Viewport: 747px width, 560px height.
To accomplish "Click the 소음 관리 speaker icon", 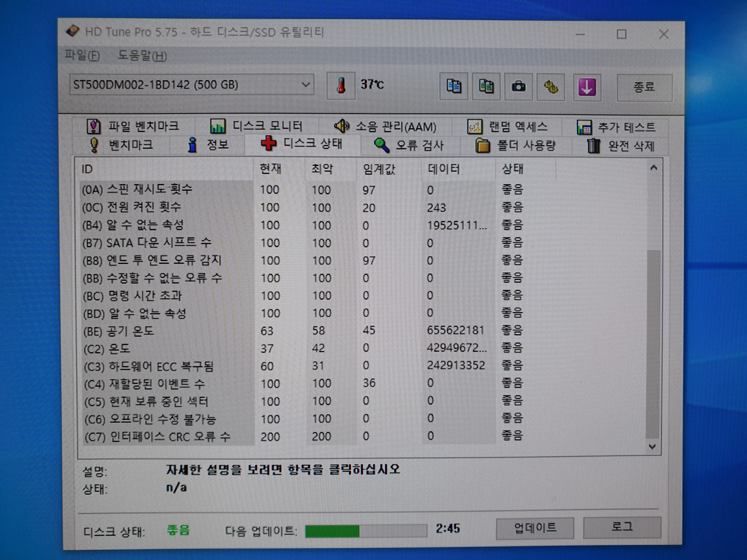I will pyautogui.click(x=341, y=126).
